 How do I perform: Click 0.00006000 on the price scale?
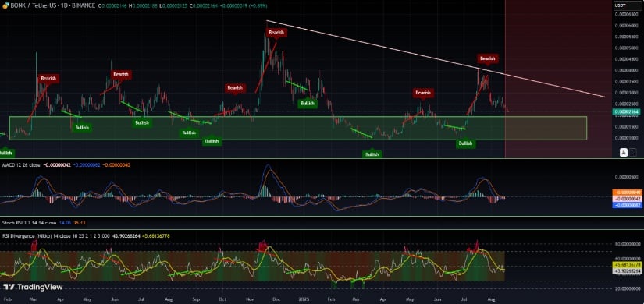tap(626, 26)
